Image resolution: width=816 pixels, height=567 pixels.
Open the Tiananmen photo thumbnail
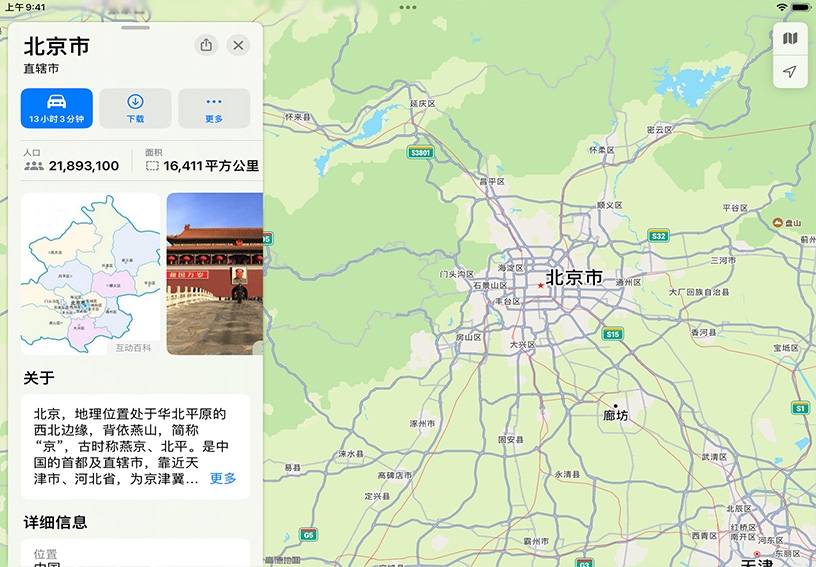214,273
